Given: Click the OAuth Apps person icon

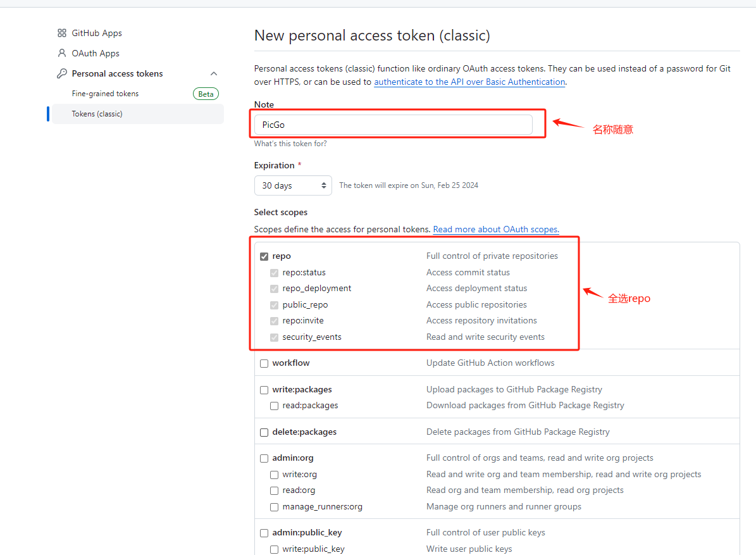Looking at the screenshot, I should click(61, 53).
